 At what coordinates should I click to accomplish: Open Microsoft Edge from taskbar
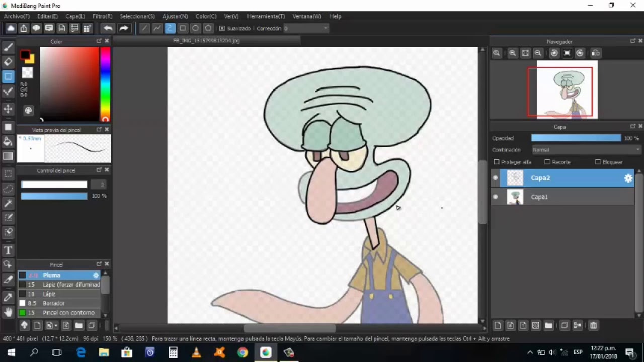point(80,352)
